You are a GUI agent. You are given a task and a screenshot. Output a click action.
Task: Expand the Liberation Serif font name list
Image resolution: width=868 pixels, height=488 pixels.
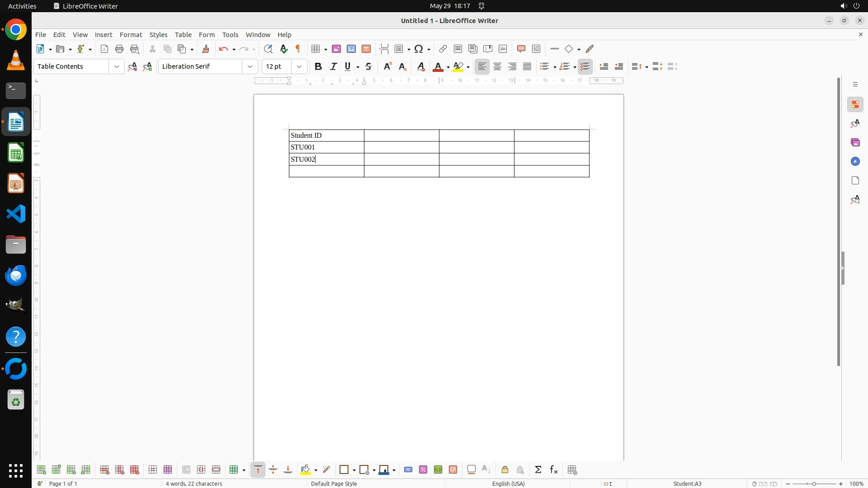pos(250,66)
